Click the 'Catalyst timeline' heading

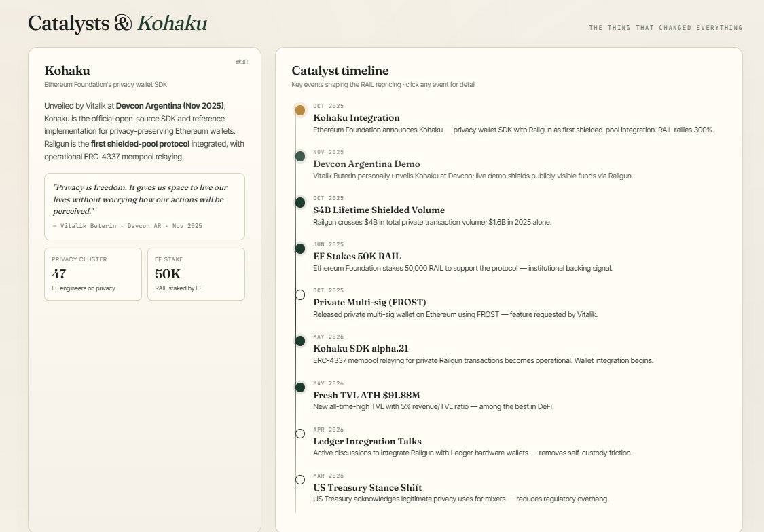(340, 71)
